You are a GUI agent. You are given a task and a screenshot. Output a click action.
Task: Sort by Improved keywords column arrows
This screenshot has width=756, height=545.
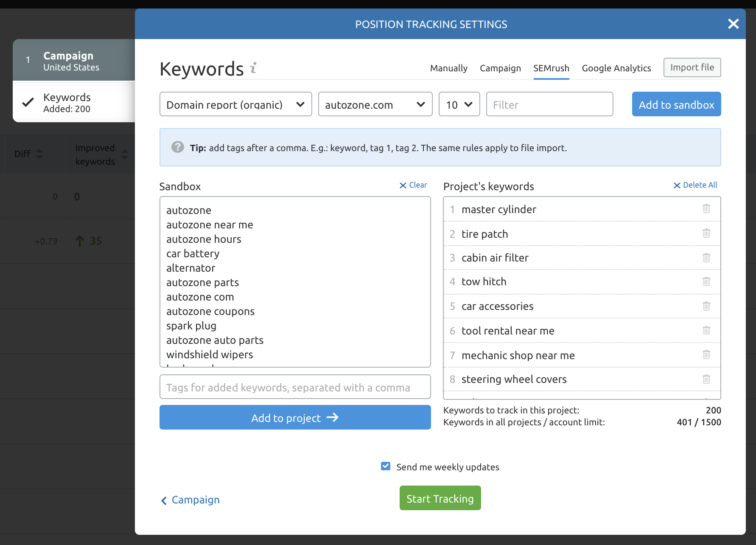click(x=125, y=154)
